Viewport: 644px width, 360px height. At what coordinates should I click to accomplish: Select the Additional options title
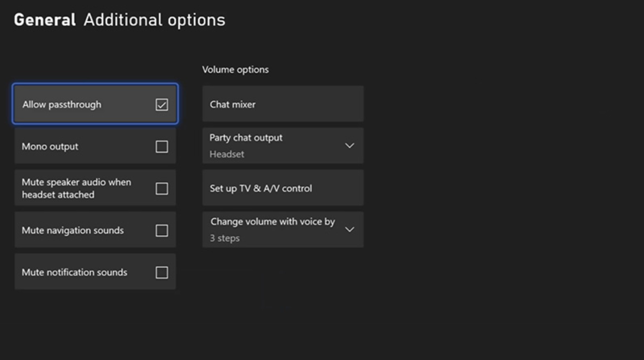point(154,20)
